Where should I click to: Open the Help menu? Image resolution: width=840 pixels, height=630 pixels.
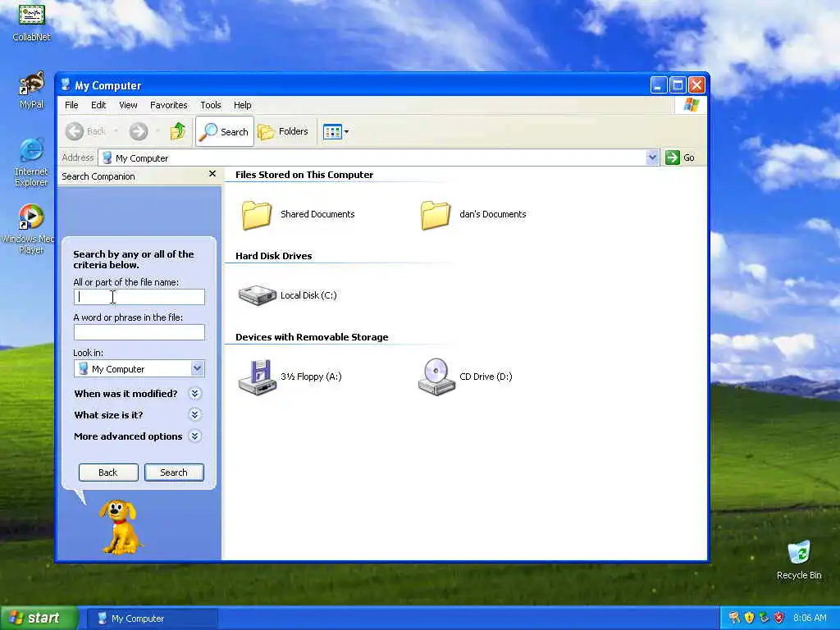pyautogui.click(x=242, y=105)
